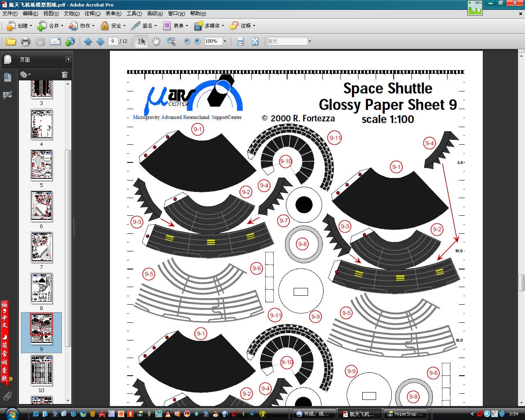525x420 pixels.
Task: Open the find options dropdown arrow
Action: coord(310,41)
